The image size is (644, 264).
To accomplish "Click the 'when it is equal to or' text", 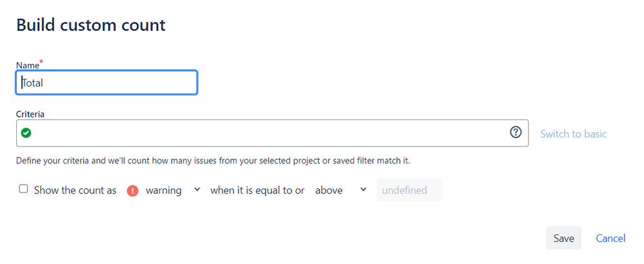I will (257, 190).
